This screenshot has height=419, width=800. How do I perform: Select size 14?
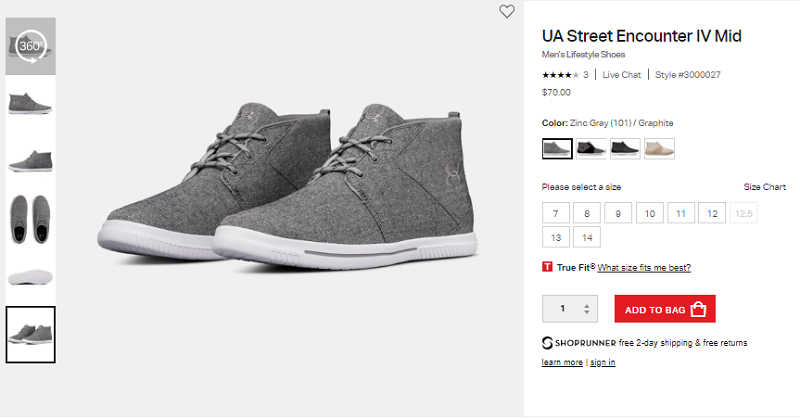(587, 237)
